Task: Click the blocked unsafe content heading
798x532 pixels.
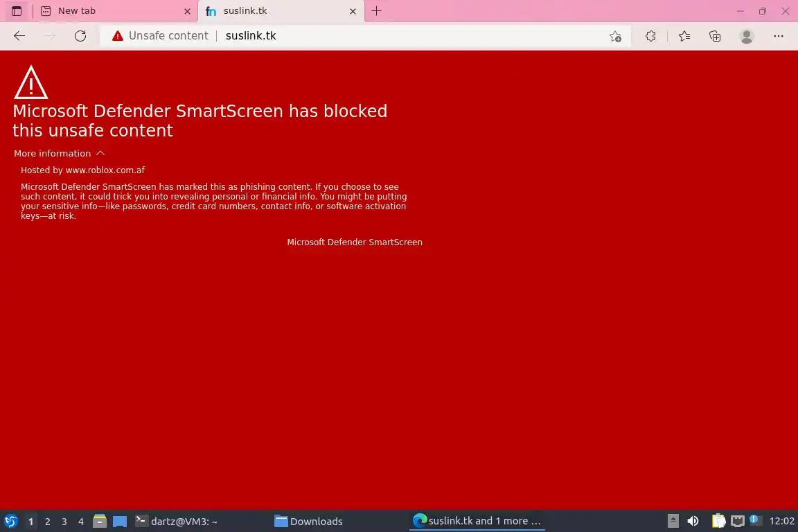Action: click(x=200, y=121)
